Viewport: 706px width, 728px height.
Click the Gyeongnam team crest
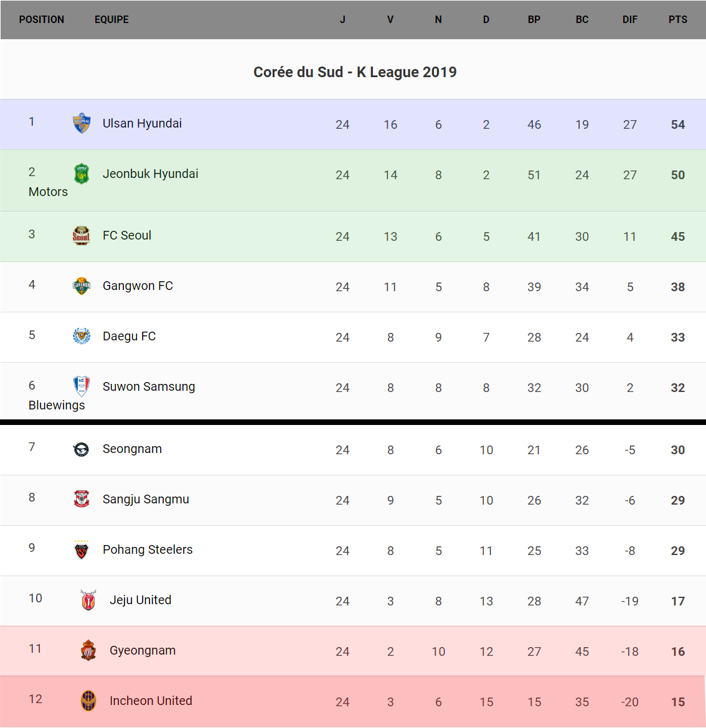pyautogui.click(x=88, y=650)
